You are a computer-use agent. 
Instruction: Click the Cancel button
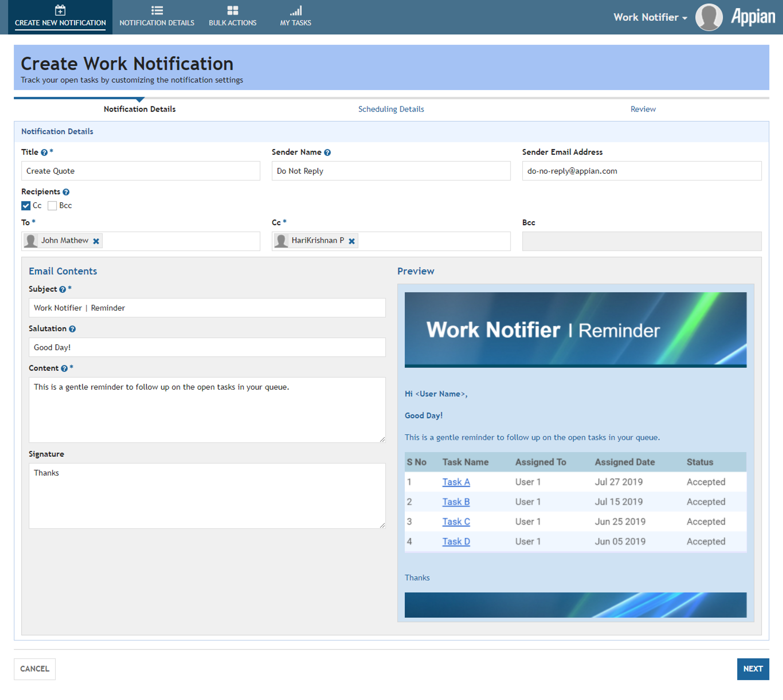pos(35,669)
